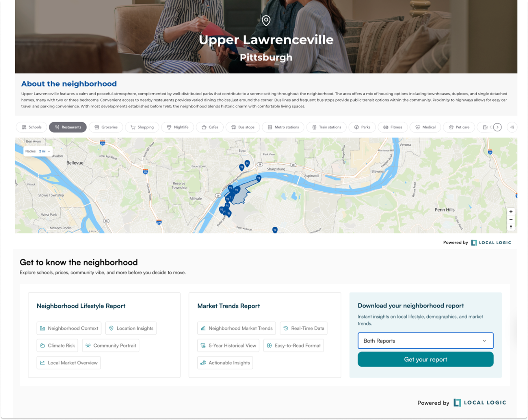528x420 pixels.
Task: Enable the Parks category filter
Action: [362, 127]
